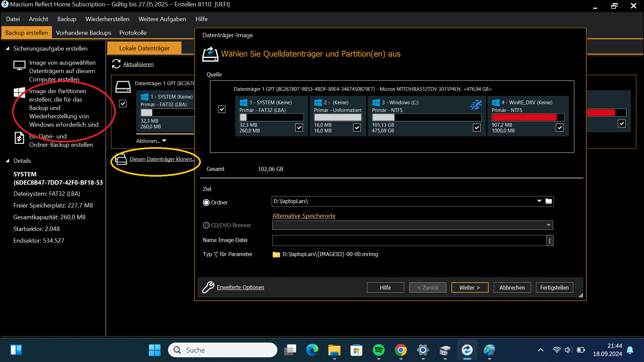644x362 pixels.
Task: Open the Ordner destination path dropdown
Action: click(539, 201)
